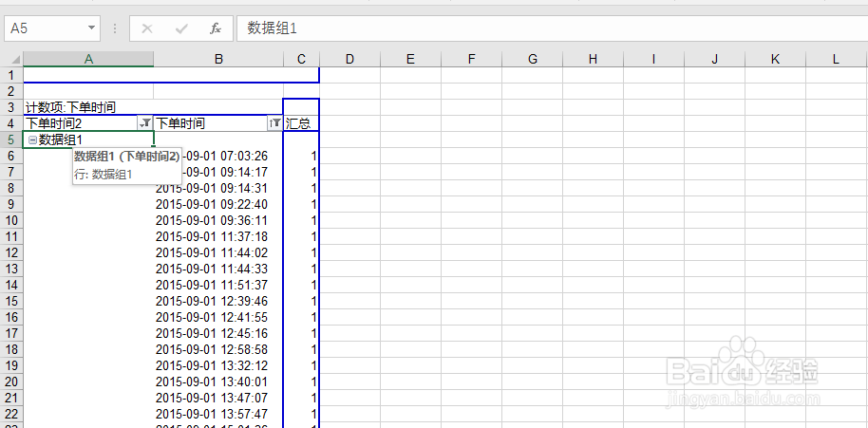Select column K header
The width and height of the screenshot is (868, 428).
pyautogui.click(x=776, y=59)
